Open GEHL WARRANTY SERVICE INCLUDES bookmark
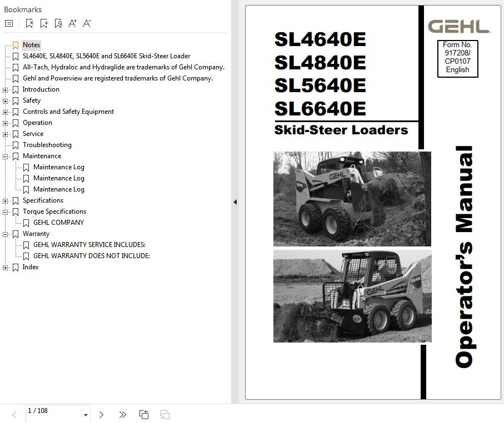 89,245
